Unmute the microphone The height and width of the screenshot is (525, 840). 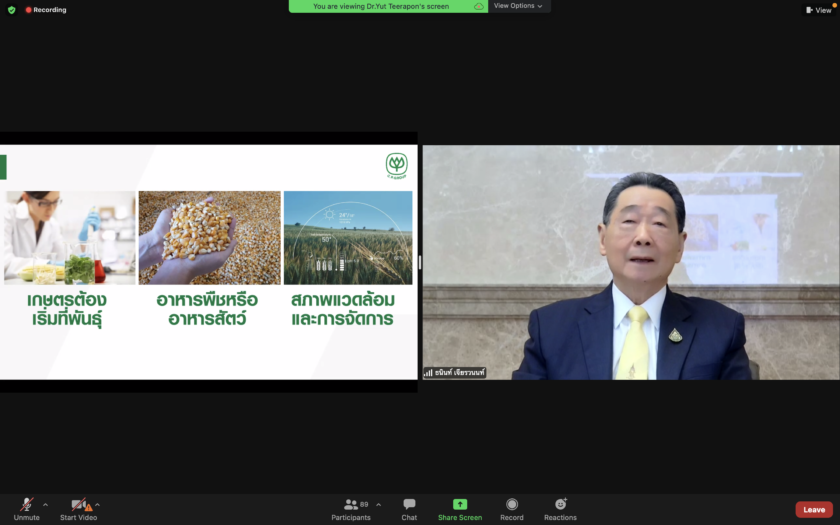point(26,506)
